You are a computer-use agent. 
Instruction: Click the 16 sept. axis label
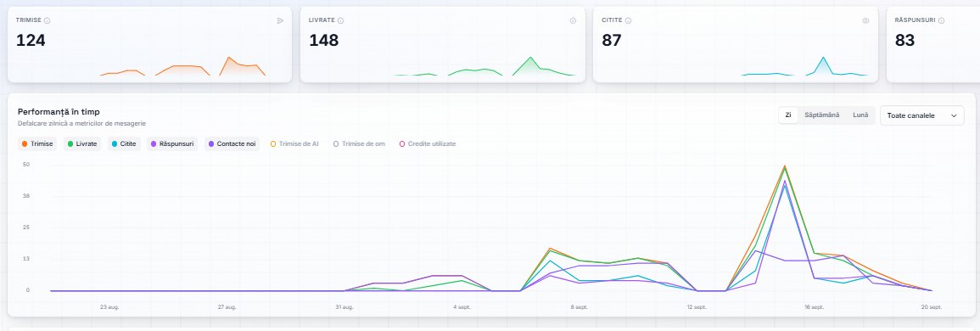click(x=814, y=307)
